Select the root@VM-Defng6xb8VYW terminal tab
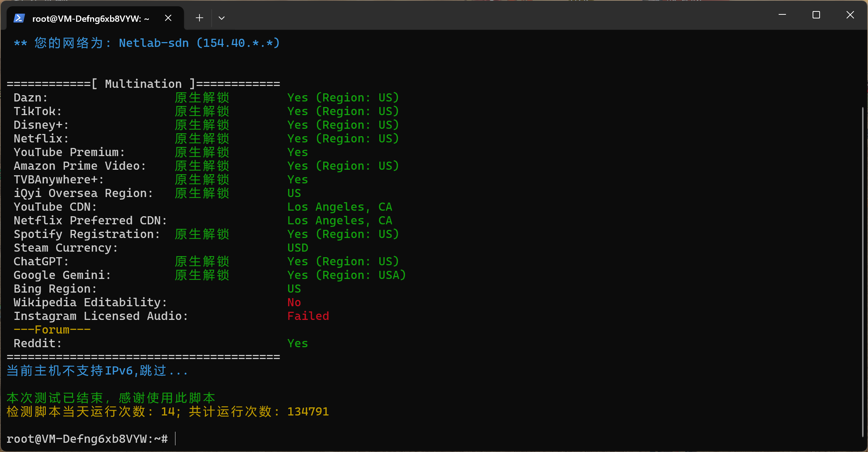The width and height of the screenshot is (868, 452). (x=95, y=18)
